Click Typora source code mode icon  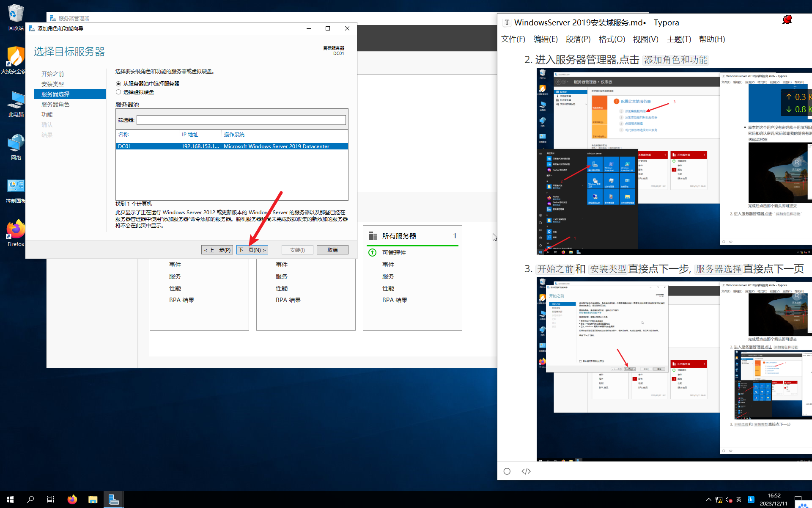(526, 471)
